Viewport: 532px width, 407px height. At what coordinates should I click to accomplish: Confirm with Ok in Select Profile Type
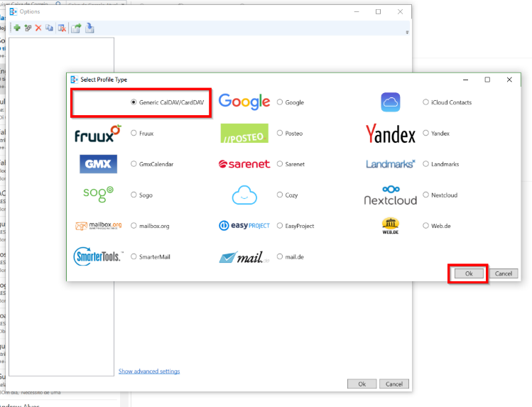[469, 273]
